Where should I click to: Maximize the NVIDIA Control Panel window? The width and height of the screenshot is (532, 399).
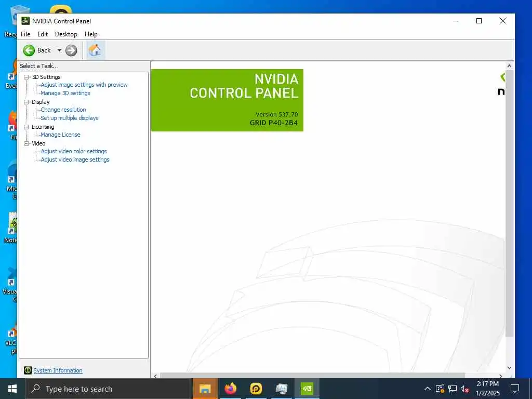tap(479, 21)
